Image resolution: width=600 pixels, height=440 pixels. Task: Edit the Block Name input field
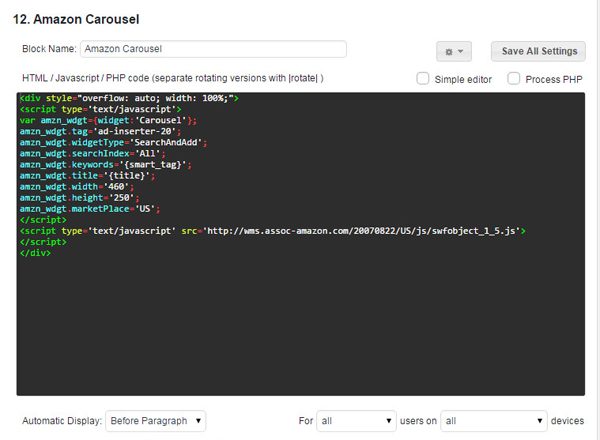tap(213, 49)
